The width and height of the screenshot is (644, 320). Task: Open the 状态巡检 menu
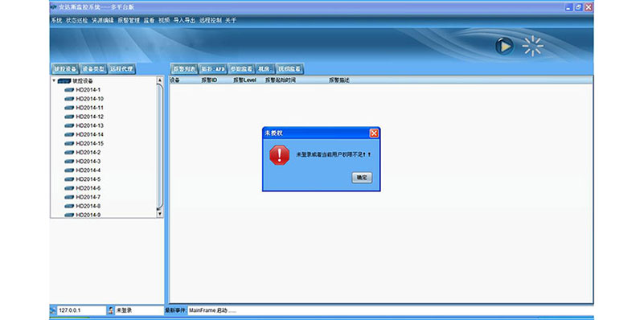pyautogui.click(x=77, y=20)
